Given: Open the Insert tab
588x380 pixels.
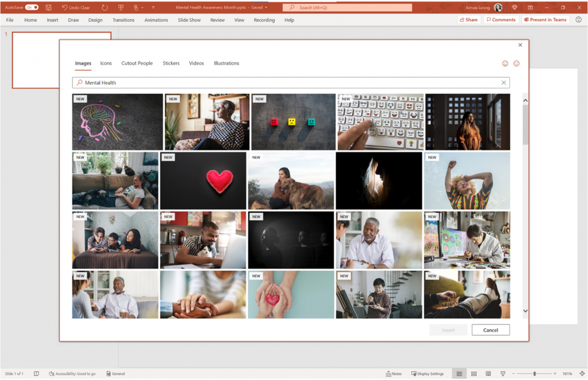Looking at the screenshot, I should click(52, 20).
